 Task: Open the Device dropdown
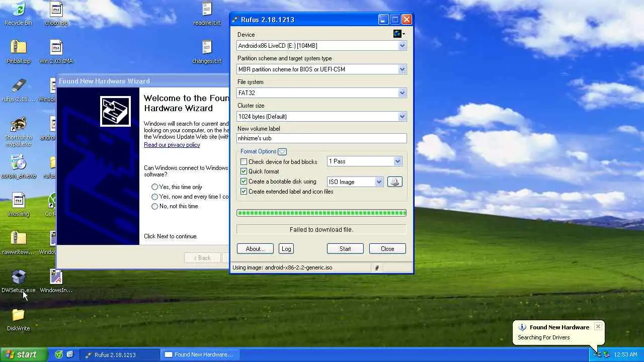point(402,46)
